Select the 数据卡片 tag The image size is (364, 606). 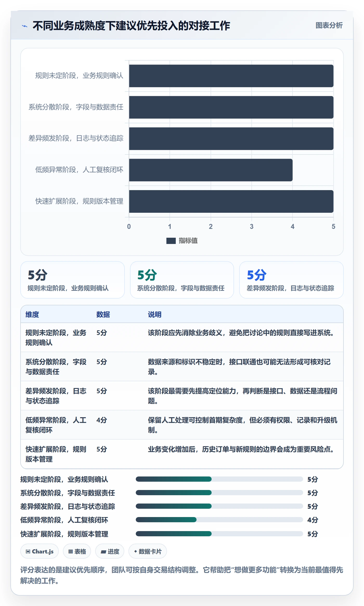(x=148, y=551)
